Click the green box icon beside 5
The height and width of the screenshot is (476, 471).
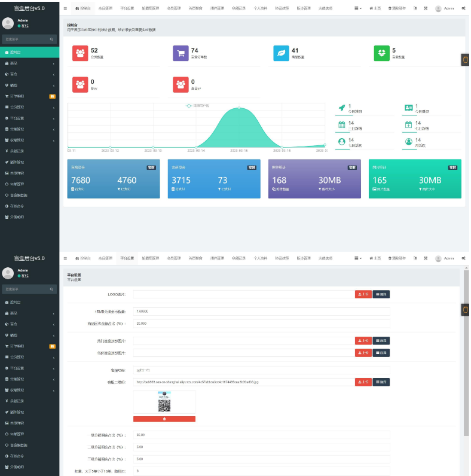click(381, 53)
